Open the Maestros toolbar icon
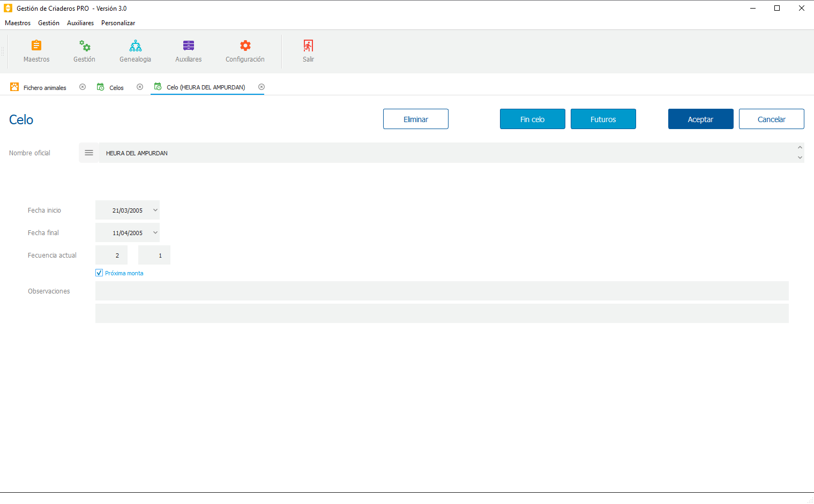The height and width of the screenshot is (504, 814). click(x=36, y=51)
